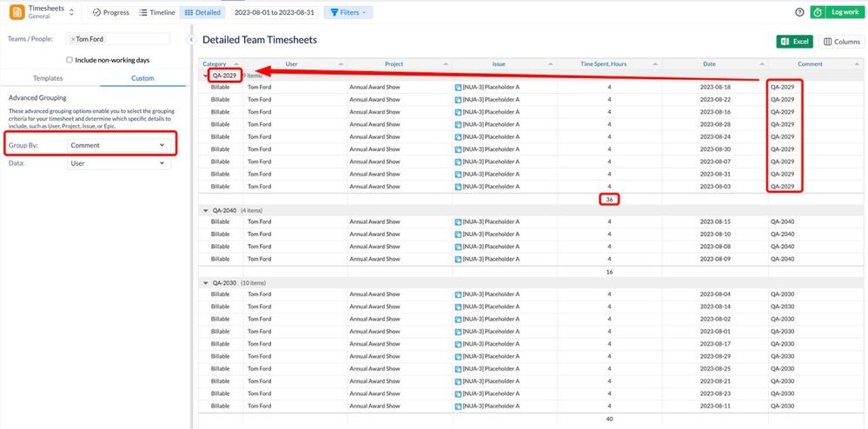868x429 pixels.
Task: Open the Timesheets General switcher arrows
Action: [71, 12]
